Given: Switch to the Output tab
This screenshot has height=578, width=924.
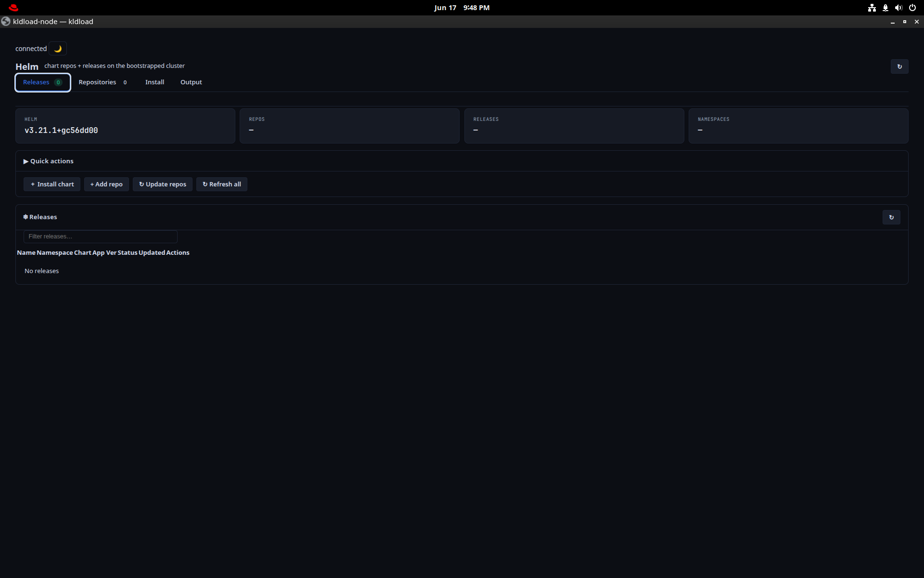Looking at the screenshot, I should [x=191, y=82].
